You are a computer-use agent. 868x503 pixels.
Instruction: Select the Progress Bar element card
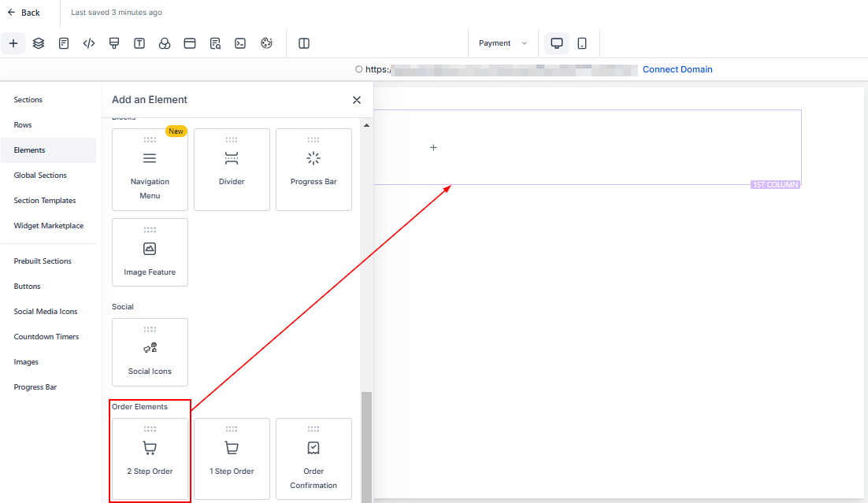[x=313, y=169]
